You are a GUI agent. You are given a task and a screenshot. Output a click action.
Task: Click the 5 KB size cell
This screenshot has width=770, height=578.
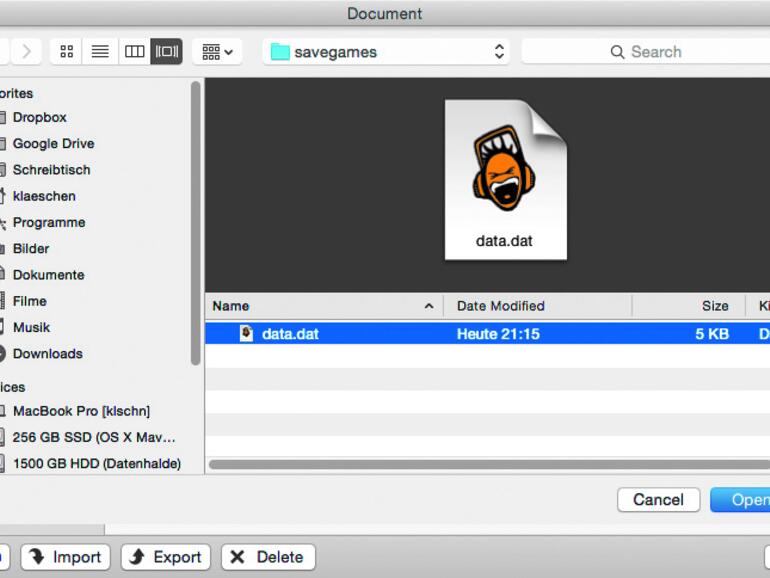(x=712, y=334)
